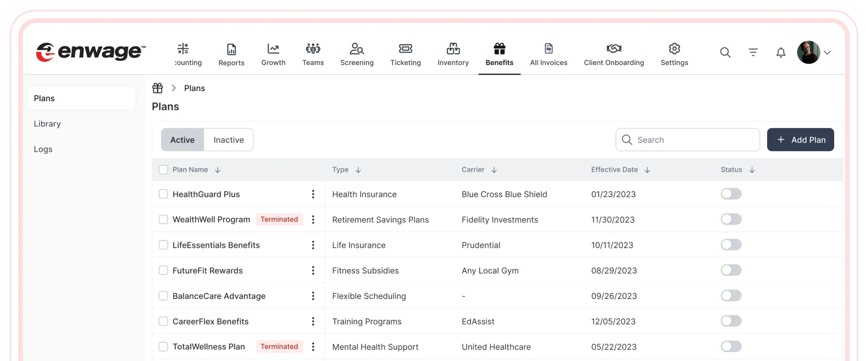Select the WealthWell Program checkbox
Image resolution: width=868 pixels, height=361 pixels.
(163, 220)
